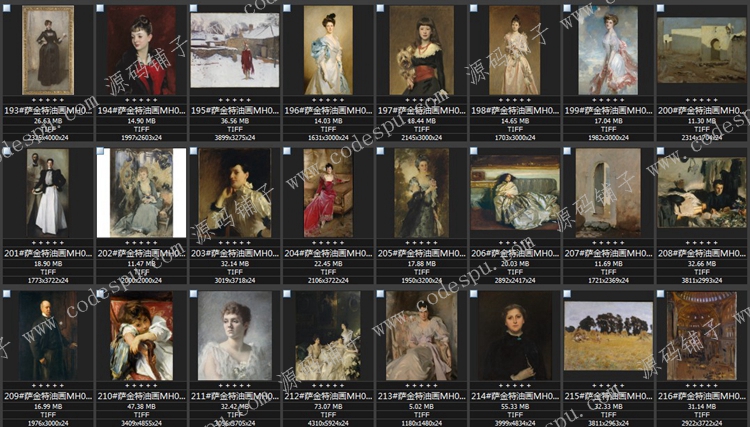Click file name starting with 199#
This screenshot has height=427, width=750.
(608, 110)
